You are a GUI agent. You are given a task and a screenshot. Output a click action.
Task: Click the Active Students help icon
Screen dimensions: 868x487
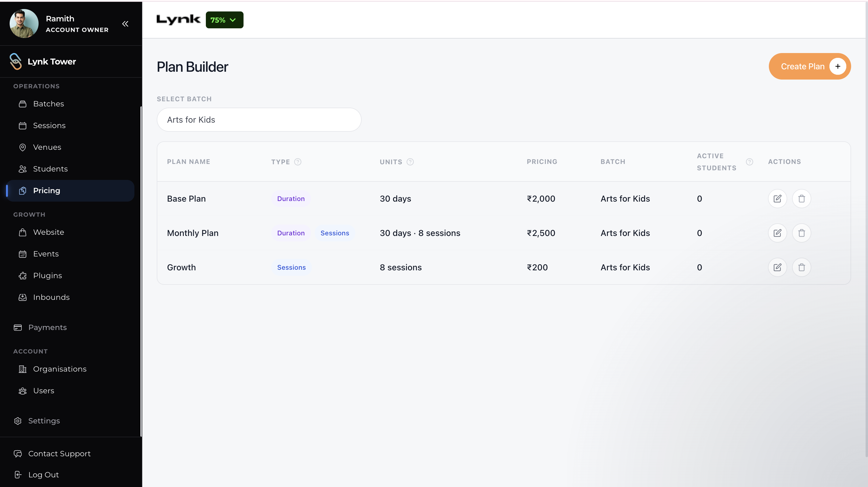[749, 162]
